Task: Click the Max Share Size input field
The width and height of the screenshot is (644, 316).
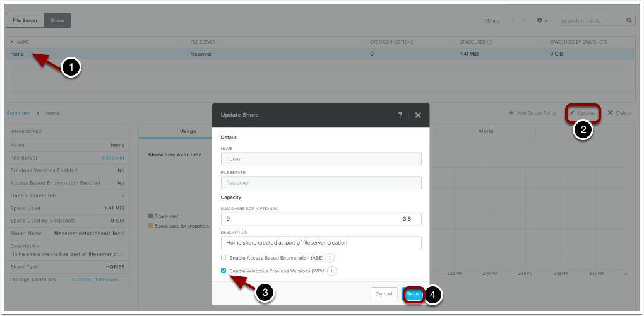Action: (309, 219)
